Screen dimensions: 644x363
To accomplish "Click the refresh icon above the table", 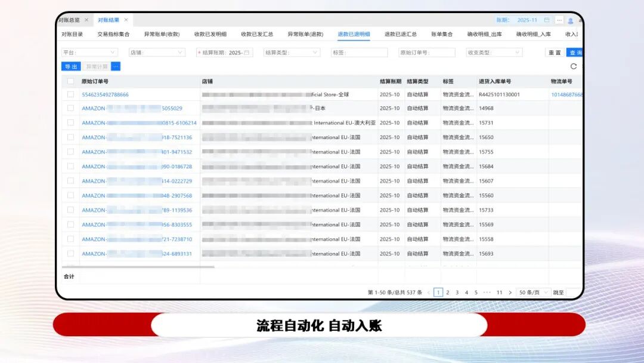I will point(573,66).
